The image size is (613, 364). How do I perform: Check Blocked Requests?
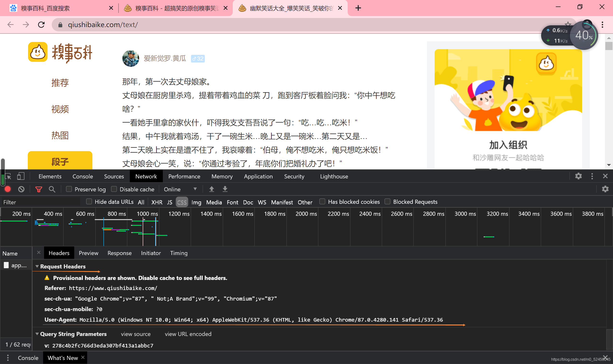[387, 201]
